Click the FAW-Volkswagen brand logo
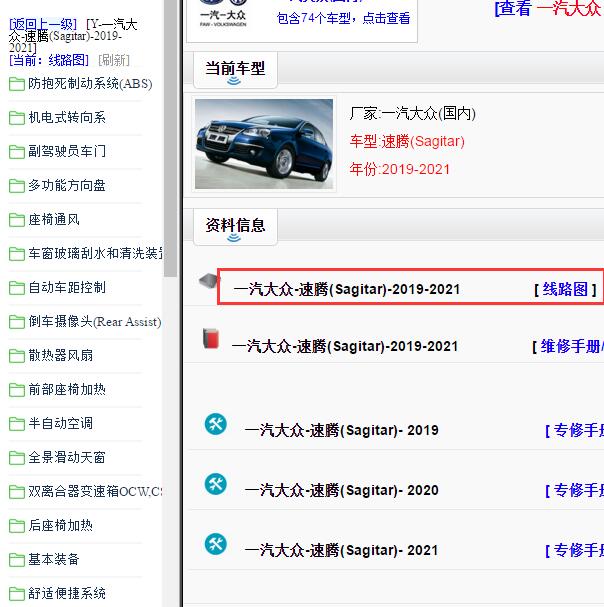This screenshot has height=607, width=604. [x=223, y=14]
